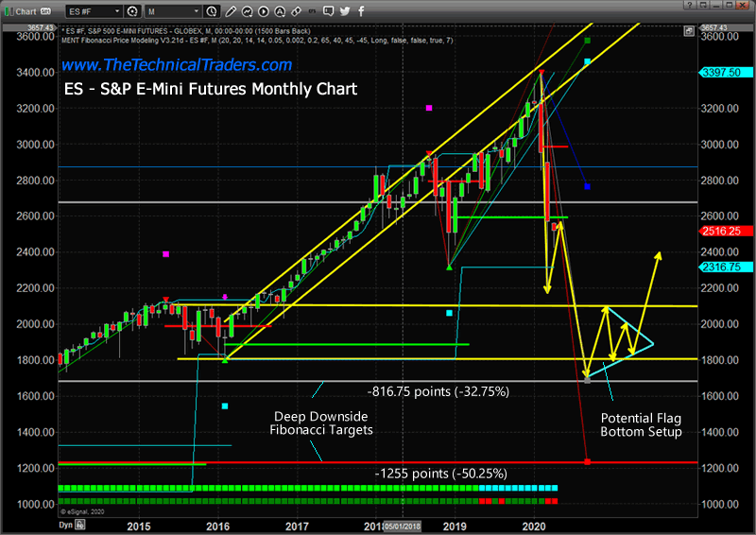Click the MENT Fibonacci Price Modeling study label
This screenshot has width=756, height=535.
pos(257,40)
